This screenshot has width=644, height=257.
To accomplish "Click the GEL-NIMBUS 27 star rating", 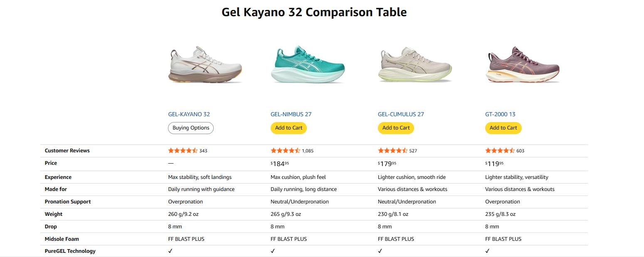I will 285,151.
